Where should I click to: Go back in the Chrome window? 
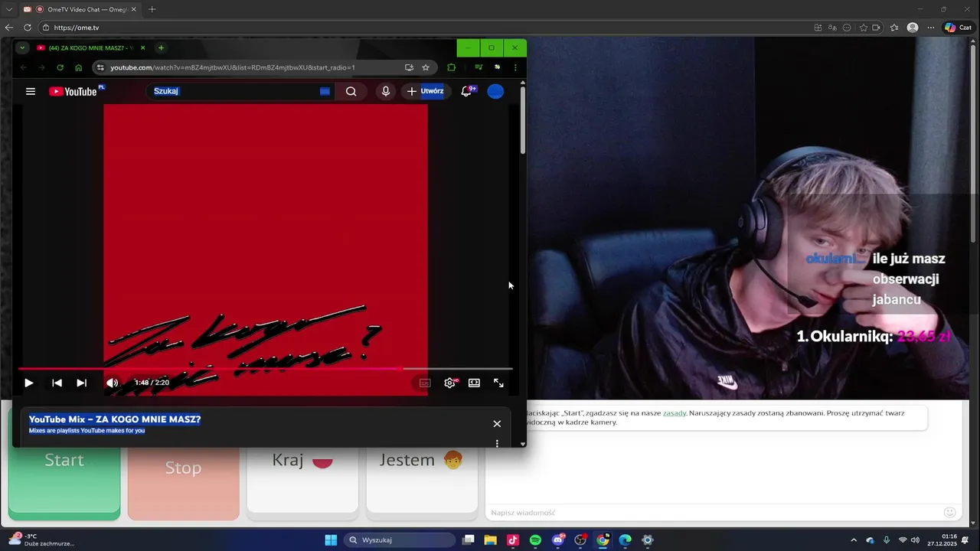tap(23, 67)
